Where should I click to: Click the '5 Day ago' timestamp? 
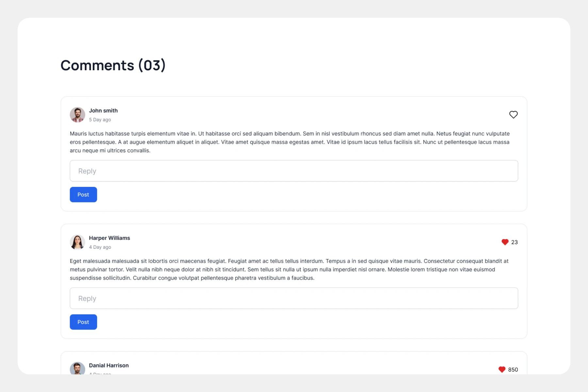[x=100, y=120]
